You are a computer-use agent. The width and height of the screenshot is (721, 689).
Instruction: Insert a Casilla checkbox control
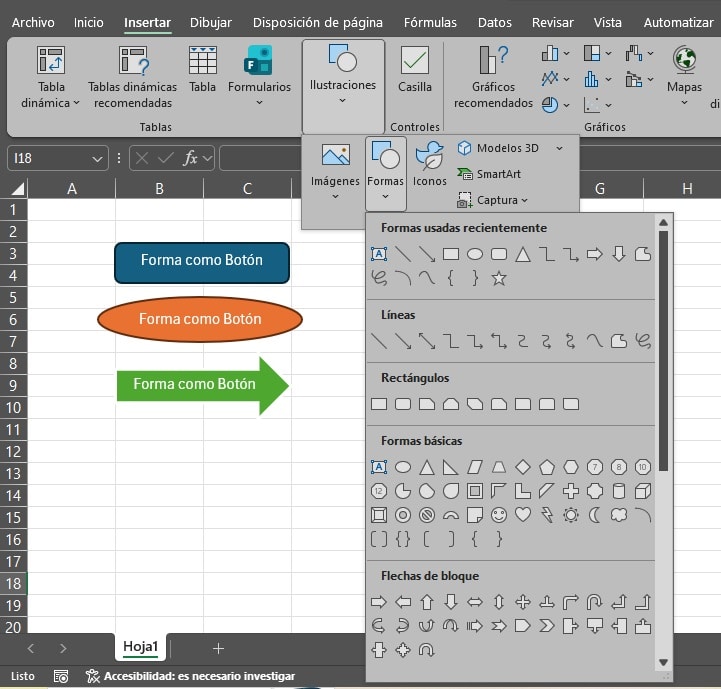coord(415,69)
